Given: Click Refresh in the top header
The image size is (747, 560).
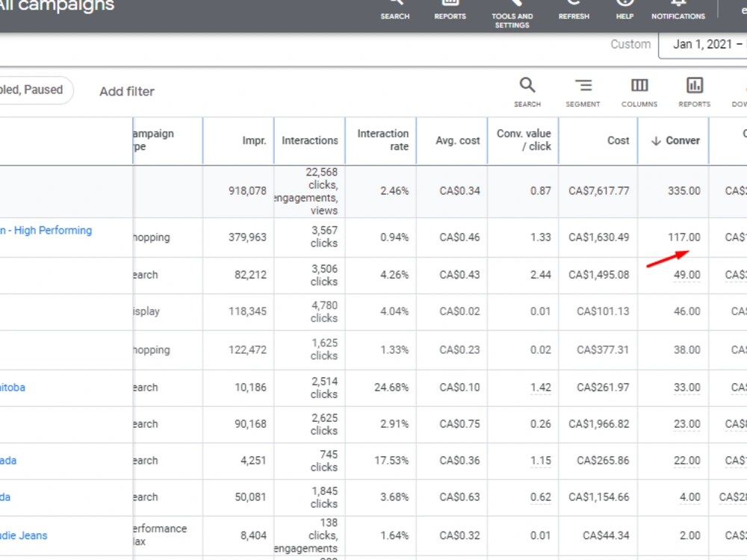Looking at the screenshot, I should [574, 10].
